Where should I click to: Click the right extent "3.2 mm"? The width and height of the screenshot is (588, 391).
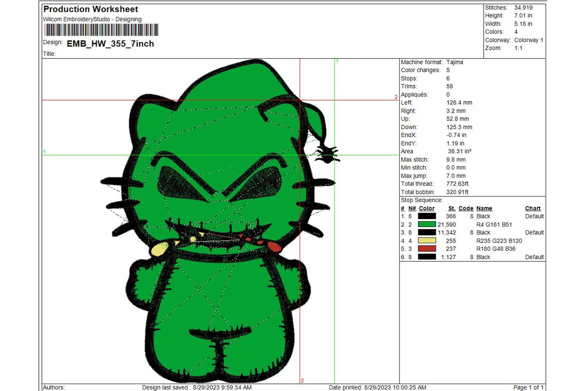[x=456, y=111]
